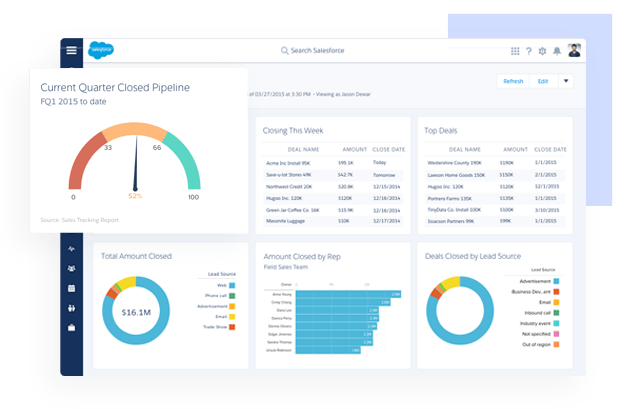630x409 pixels.
Task: Open the Save-u-lot Stores 49K deal
Action: point(288,175)
